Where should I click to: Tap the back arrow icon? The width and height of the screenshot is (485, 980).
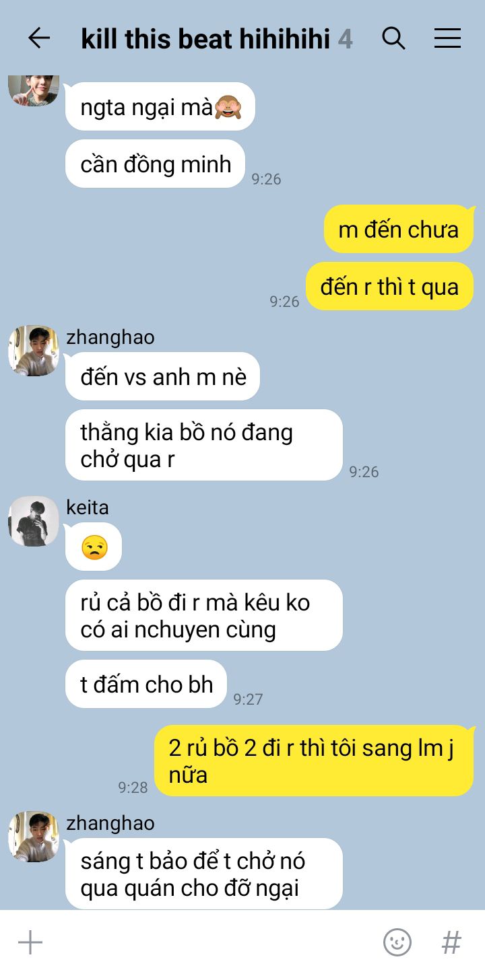click(39, 38)
